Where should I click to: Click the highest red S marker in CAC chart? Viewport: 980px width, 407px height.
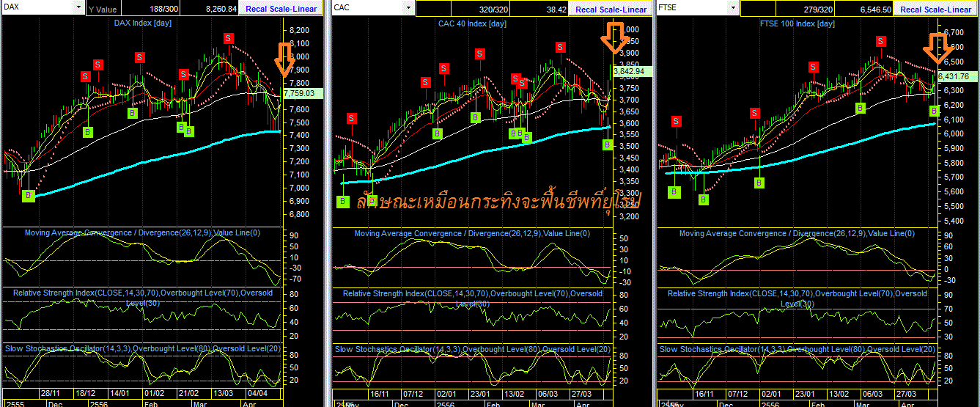560,47
